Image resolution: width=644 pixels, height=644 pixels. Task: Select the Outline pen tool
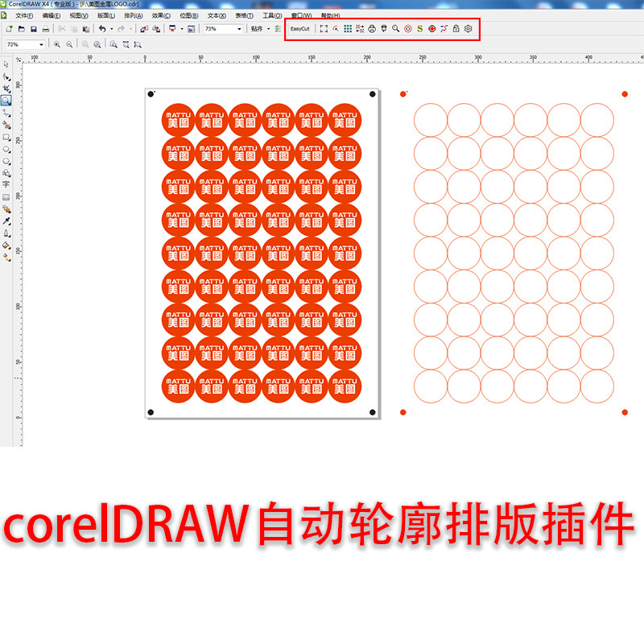pyautogui.click(x=6, y=233)
